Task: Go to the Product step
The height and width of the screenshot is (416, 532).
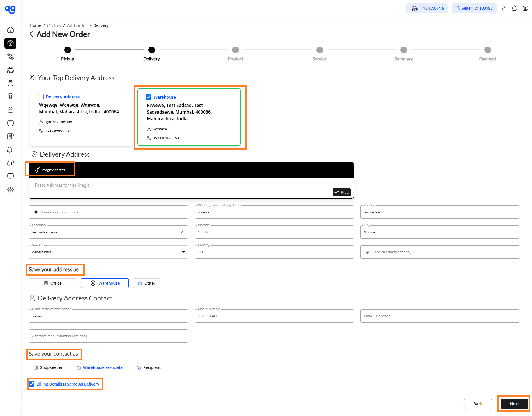Action: point(236,50)
